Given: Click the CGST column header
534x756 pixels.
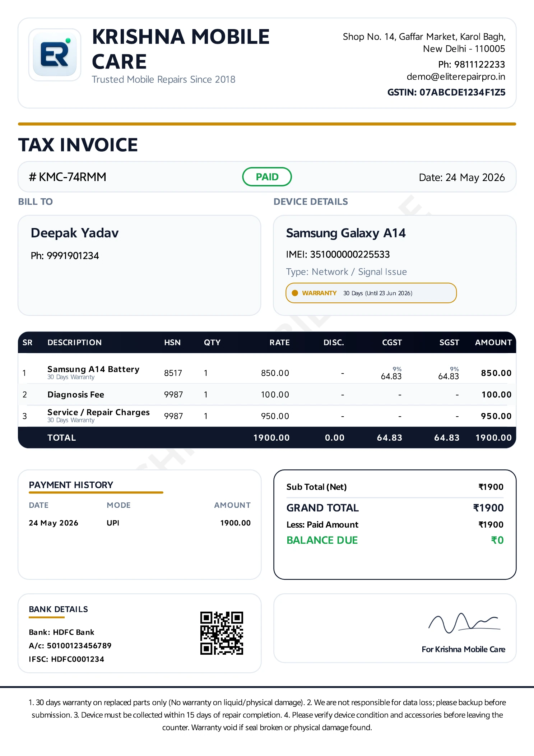Looking at the screenshot, I should (392, 343).
